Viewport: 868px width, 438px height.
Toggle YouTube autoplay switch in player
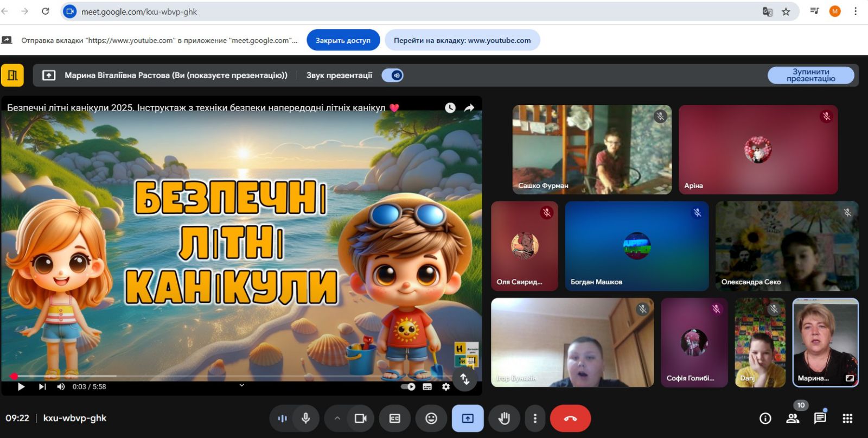[408, 387]
